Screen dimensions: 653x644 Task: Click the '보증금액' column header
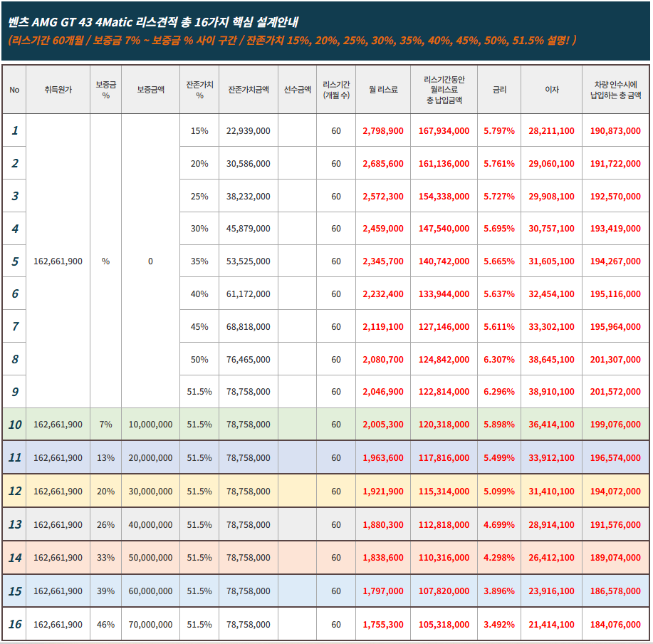[150, 90]
